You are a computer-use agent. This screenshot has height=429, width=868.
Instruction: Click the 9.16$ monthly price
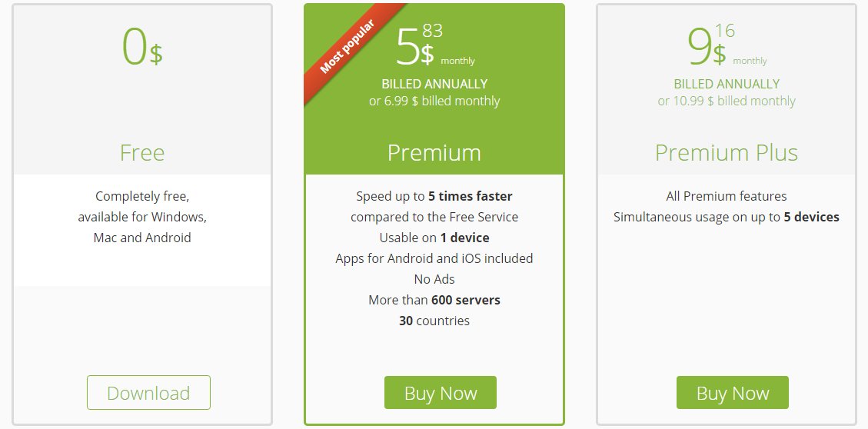tap(727, 45)
